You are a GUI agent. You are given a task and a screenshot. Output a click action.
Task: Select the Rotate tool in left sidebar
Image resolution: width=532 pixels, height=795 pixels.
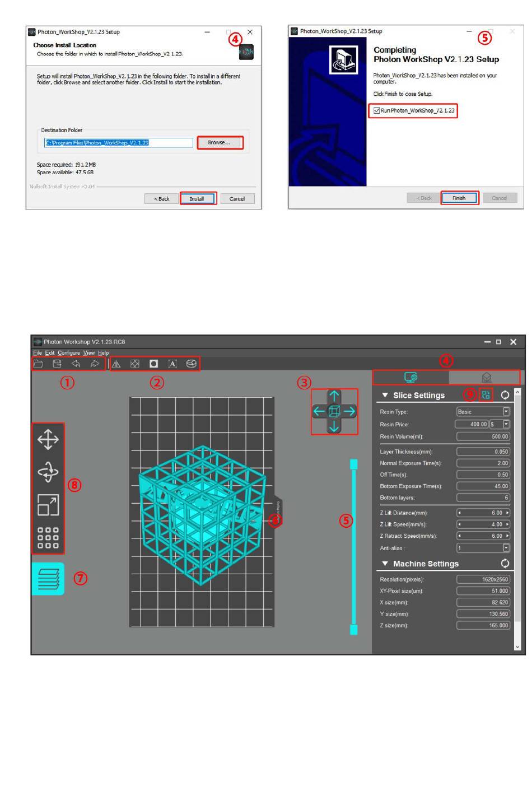48,472
